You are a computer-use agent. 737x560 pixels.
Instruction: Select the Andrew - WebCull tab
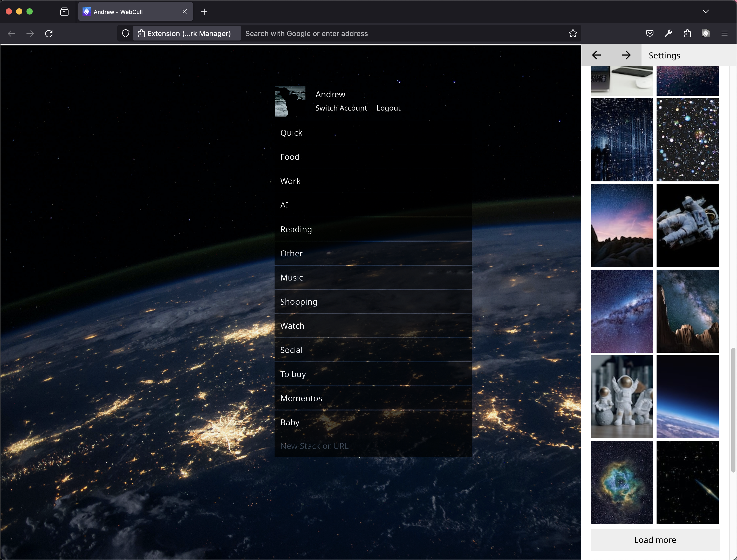(x=135, y=12)
